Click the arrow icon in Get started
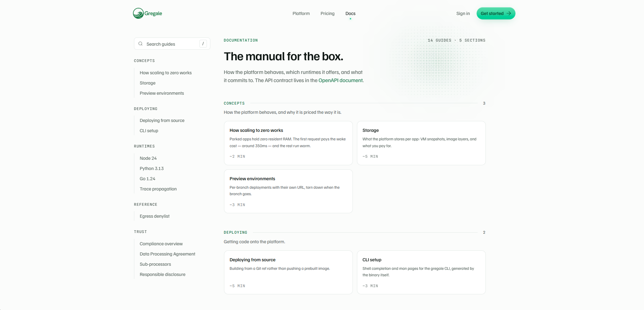Screen dimensions: 644x310 (x=509, y=13)
